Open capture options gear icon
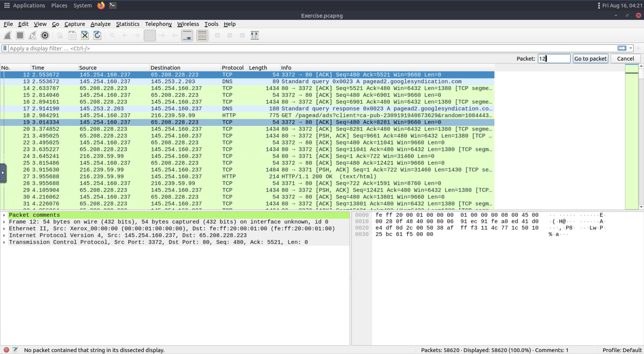644x354 pixels. [45, 35]
